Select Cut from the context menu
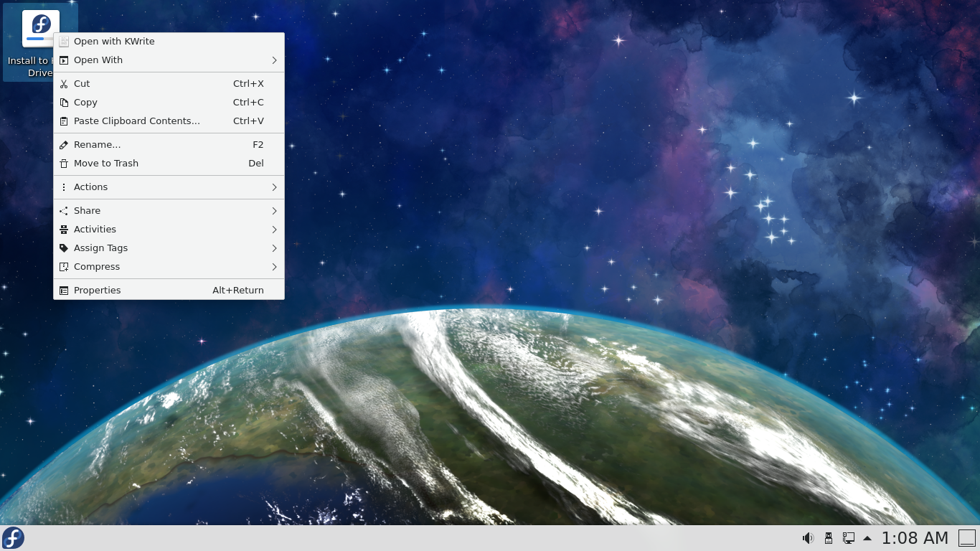Screen dimensions: 980x551 [x=169, y=84]
